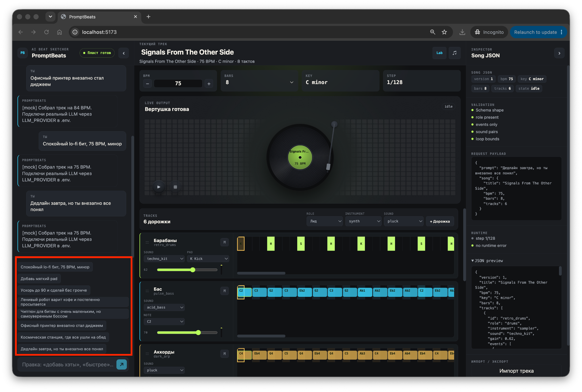Viewport: 582px width, 392px height.
Task: Open the browser three-dot menu
Action: click(562, 32)
